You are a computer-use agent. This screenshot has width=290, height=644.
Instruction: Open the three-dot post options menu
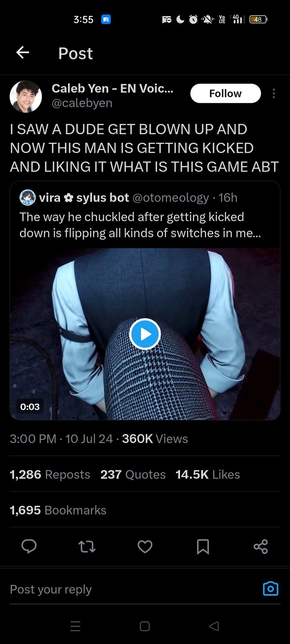(274, 93)
